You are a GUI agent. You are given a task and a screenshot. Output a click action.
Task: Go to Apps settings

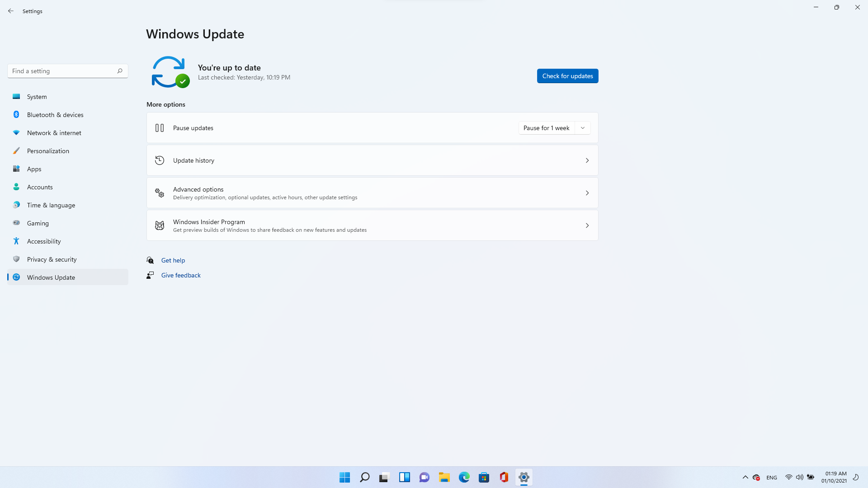tap(68, 169)
